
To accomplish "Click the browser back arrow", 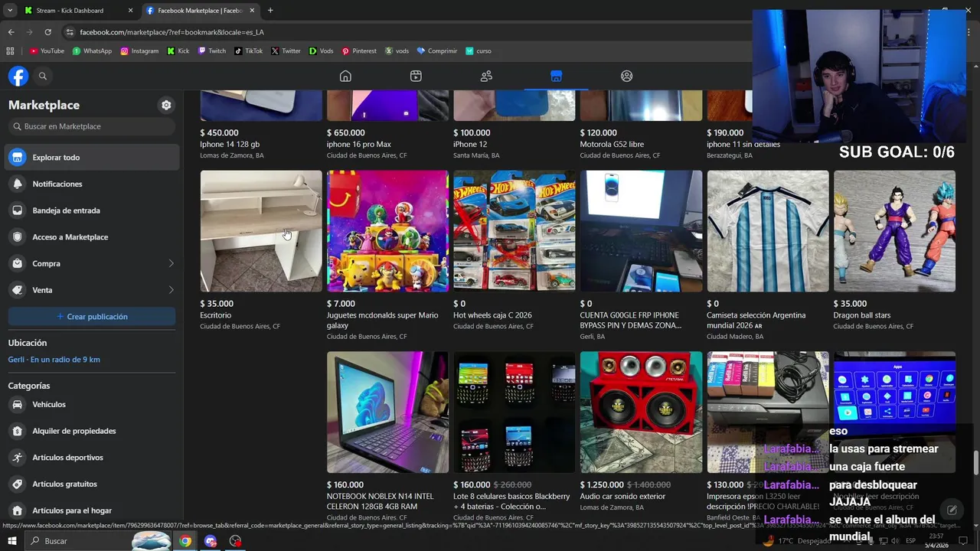I will click(11, 32).
